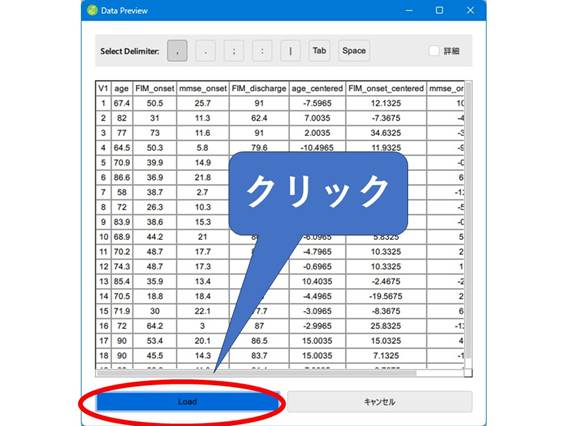
Task: Select the V1 column header
Action: [103, 89]
